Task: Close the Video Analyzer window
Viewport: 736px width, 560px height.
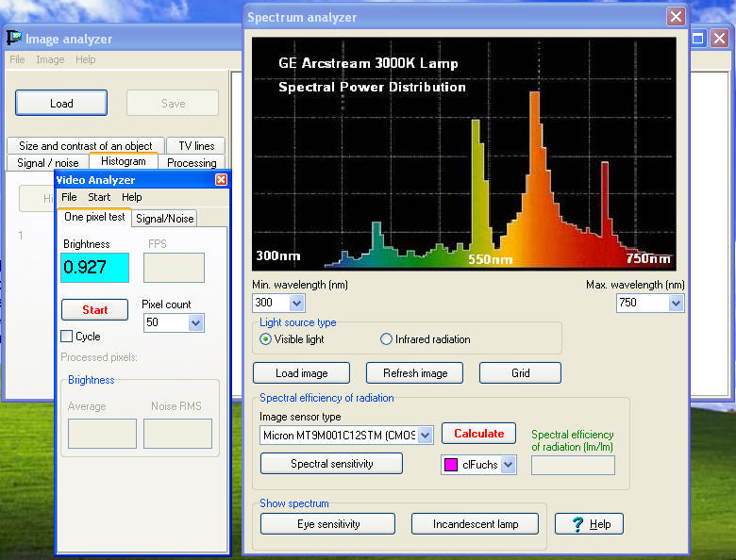Action: click(221, 180)
